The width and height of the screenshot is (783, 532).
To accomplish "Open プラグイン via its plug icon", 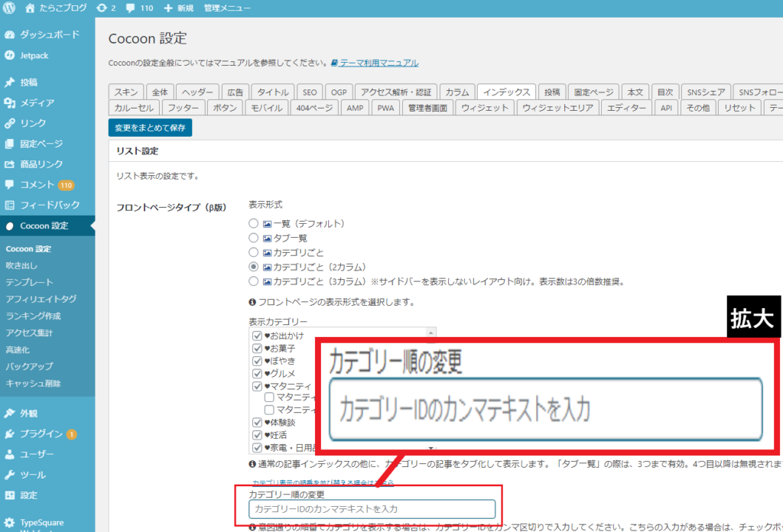I will coord(9,433).
